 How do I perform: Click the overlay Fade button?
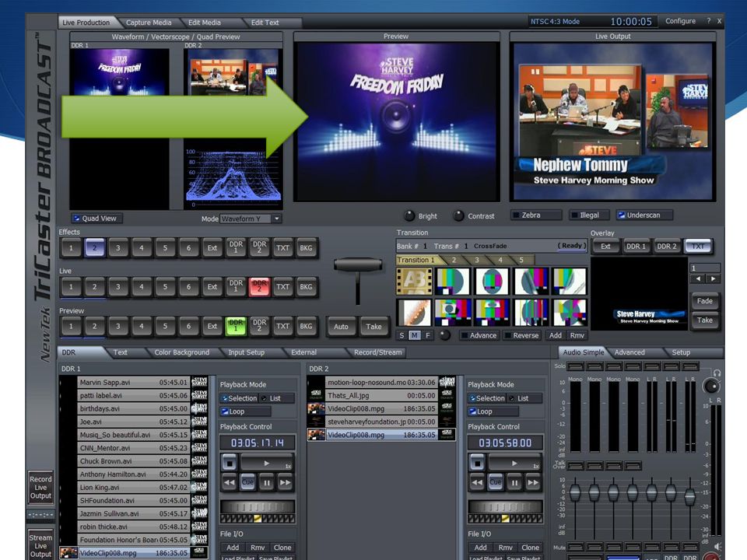click(x=705, y=301)
